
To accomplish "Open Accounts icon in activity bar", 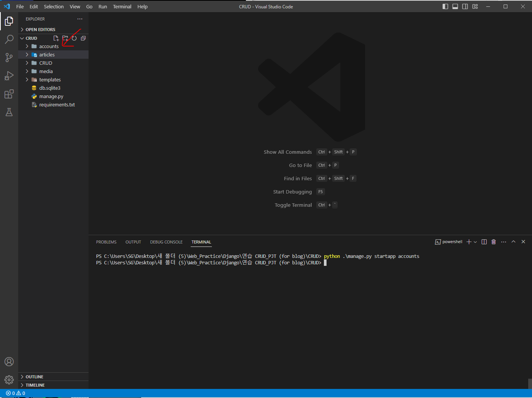I will click(9, 362).
